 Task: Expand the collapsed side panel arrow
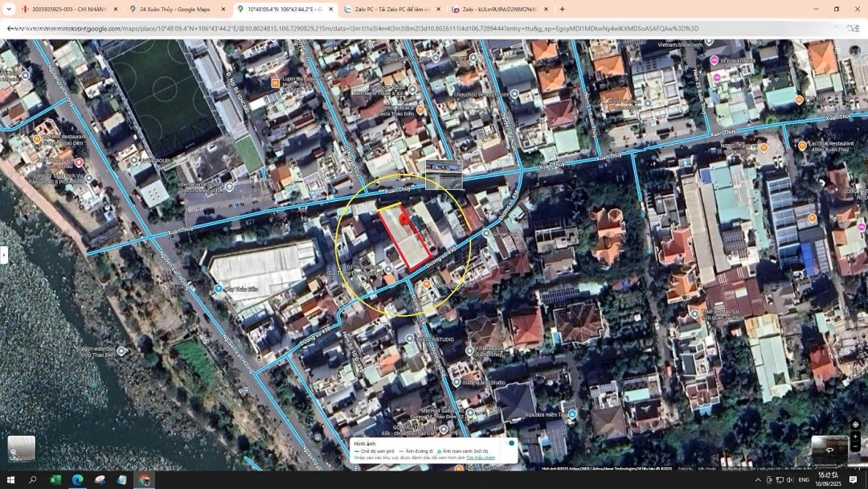[x=4, y=255]
